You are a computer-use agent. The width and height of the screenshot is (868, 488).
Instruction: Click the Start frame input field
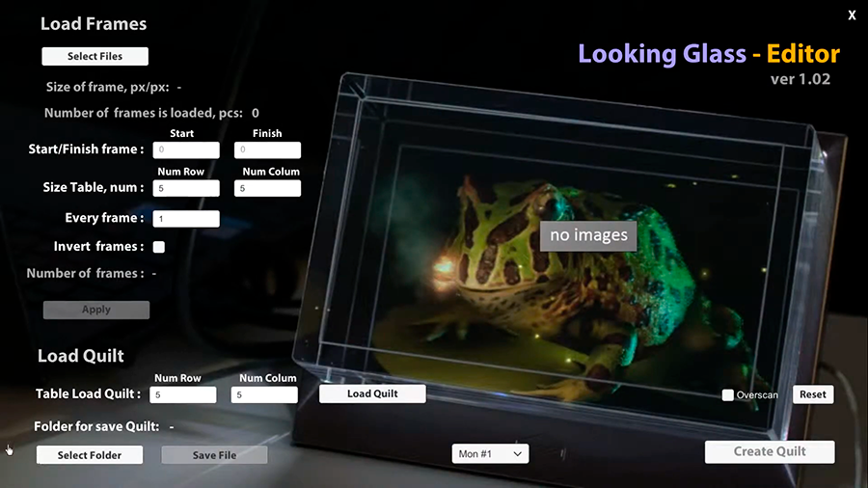[x=185, y=150]
